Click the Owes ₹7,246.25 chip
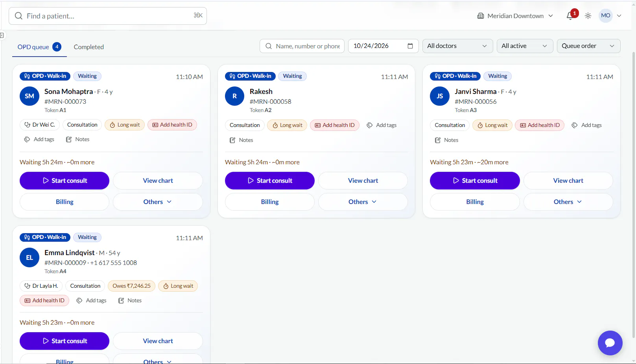636x364 pixels. pyautogui.click(x=131, y=286)
